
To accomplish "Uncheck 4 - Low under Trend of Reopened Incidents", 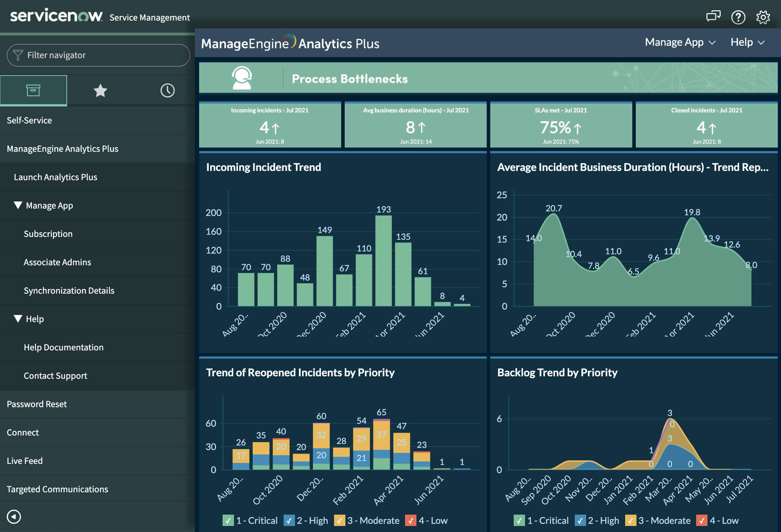I will [411, 520].
